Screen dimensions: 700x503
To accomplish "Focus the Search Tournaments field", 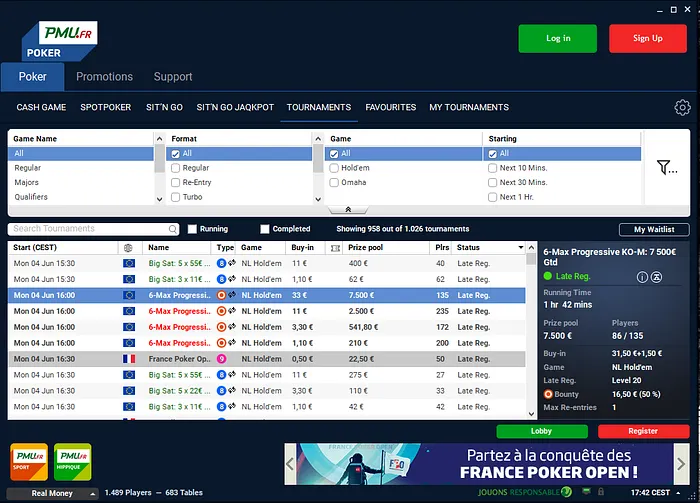I will [x=93, y=229].
